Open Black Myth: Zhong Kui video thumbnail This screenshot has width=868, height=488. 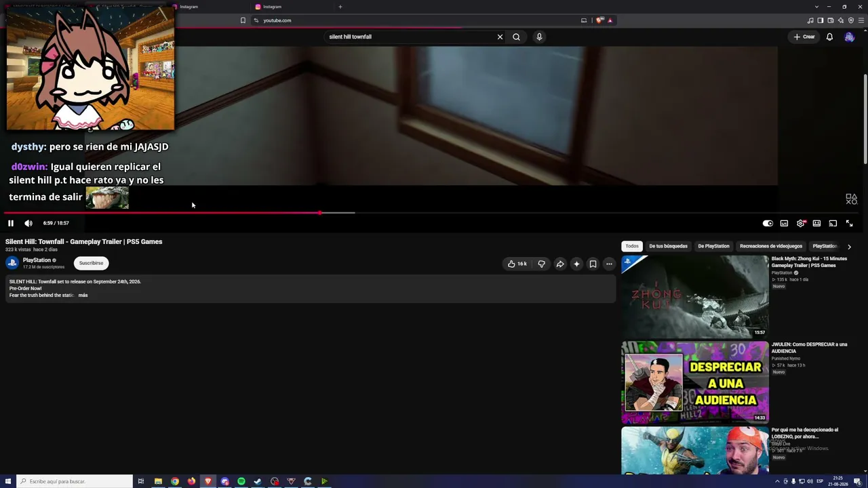(x=695, y=296)
